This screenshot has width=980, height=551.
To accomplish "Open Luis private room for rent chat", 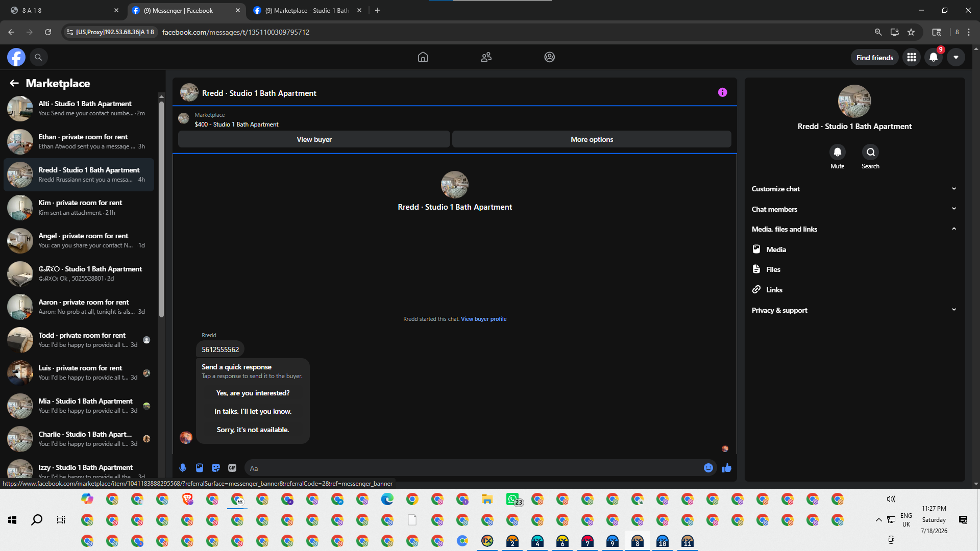I will coord(79,372).
